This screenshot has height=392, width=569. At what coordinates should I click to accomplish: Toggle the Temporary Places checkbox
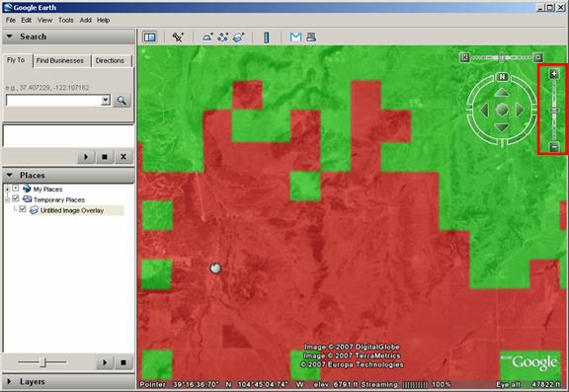pyautogui.click(x=15, y=198)
